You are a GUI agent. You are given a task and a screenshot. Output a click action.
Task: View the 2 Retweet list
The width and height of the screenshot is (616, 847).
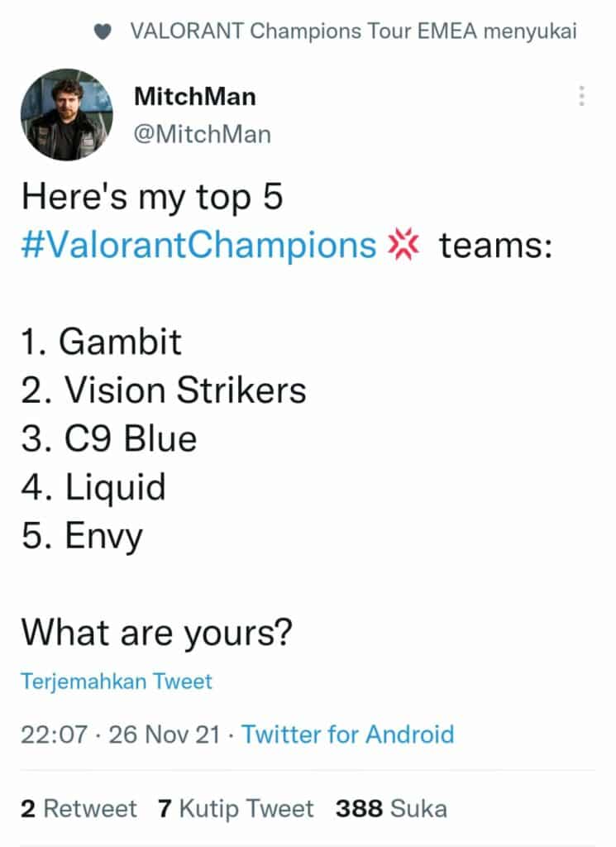click(79, 809)
